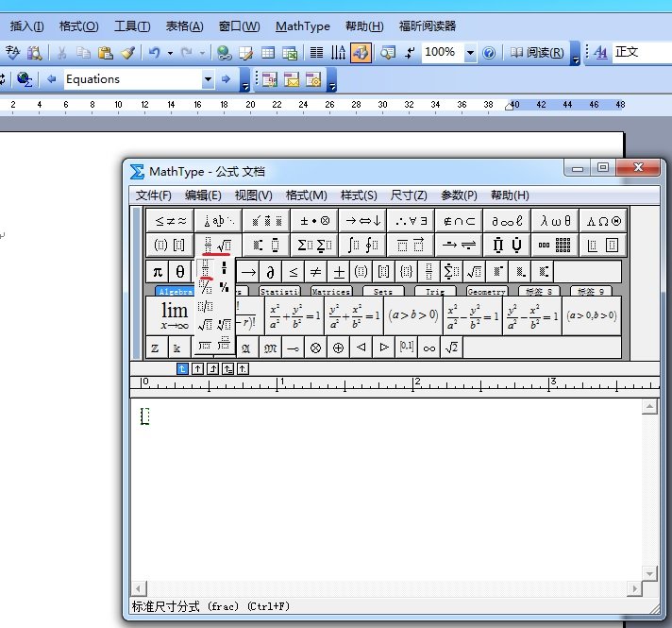Expand the Word zoom 100% dropdown
672x628 pixels.
click(471, 53)
